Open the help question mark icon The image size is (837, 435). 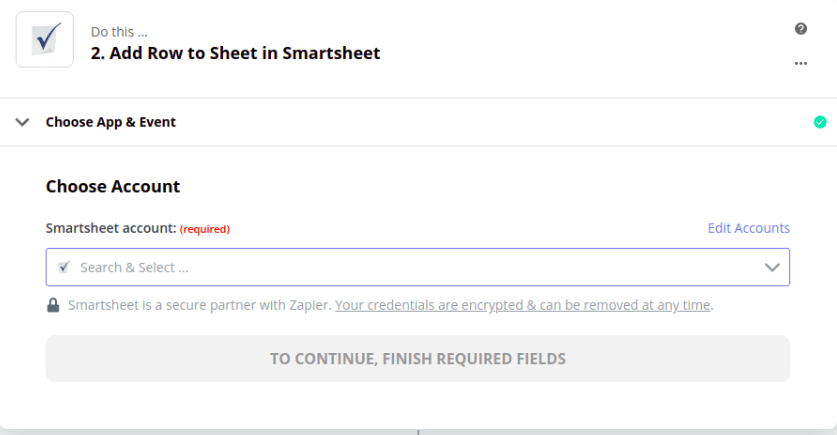tap(801, 29)
